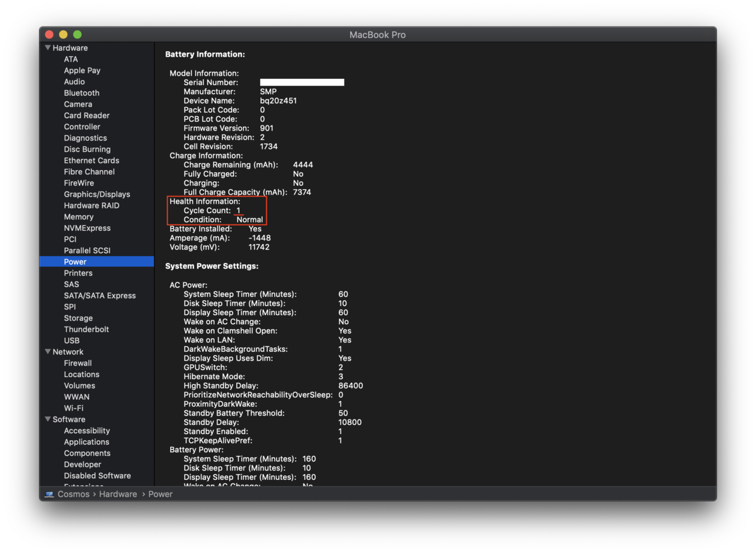Click Hardware in the path bar
This screenshot has height=553, width=756.
[x=118, y=494]
